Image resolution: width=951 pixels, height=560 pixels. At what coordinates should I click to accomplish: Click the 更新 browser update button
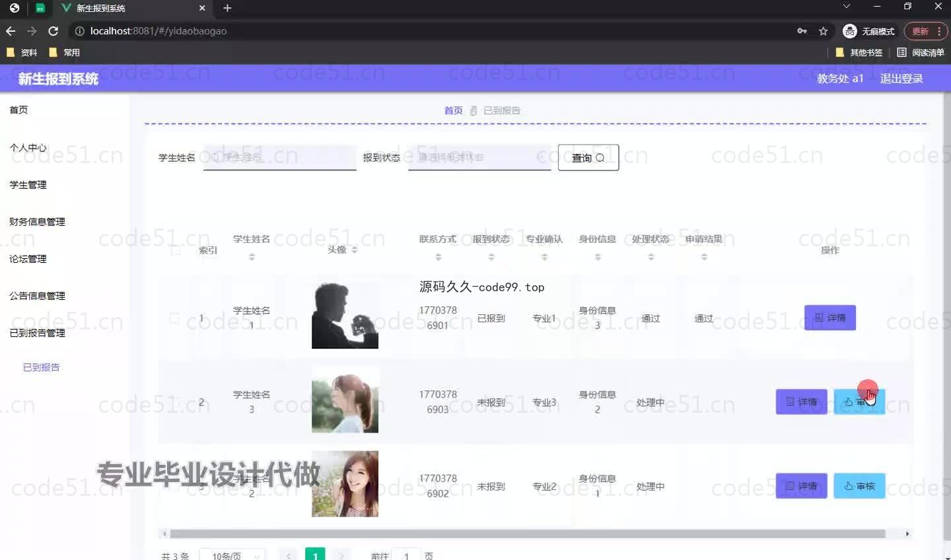[920, 31]
